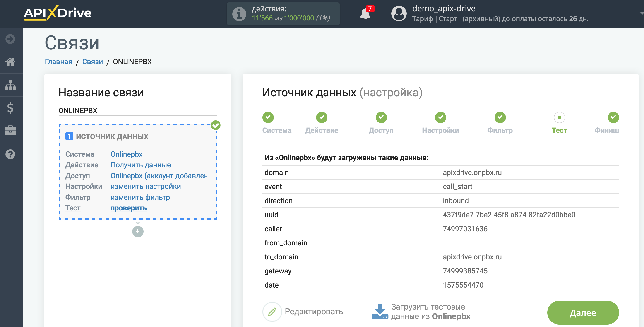
Task: Open the billing dollar sidebar icon
Action: tap(10, 108)
